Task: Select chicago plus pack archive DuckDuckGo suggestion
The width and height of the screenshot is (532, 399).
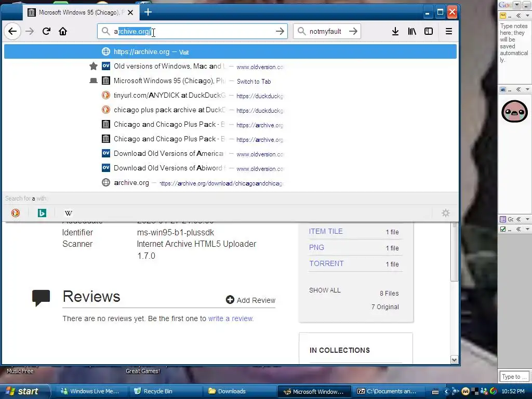Action: (x=230, y=110)
